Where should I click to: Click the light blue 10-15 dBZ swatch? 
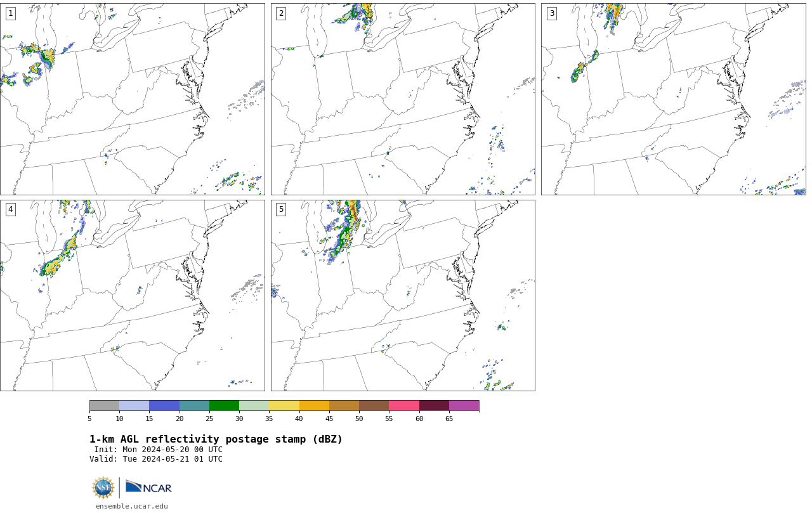pos(134,406)
